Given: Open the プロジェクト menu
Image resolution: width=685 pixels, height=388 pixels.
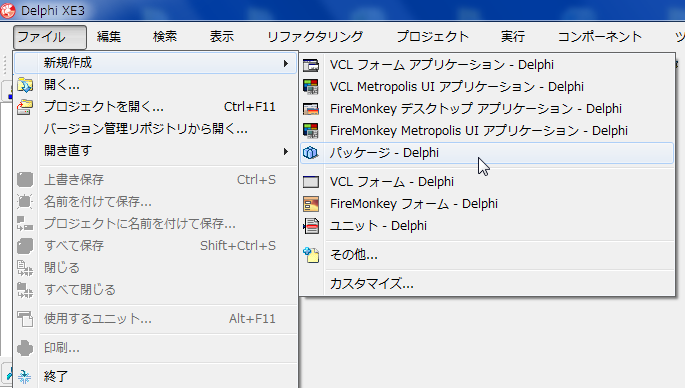Looking at the screenshot, I should click(x=432, y=37).
